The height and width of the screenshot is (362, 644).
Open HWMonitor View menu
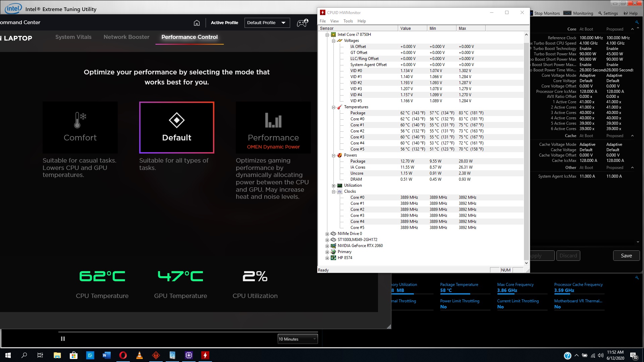tap(334, 21)
